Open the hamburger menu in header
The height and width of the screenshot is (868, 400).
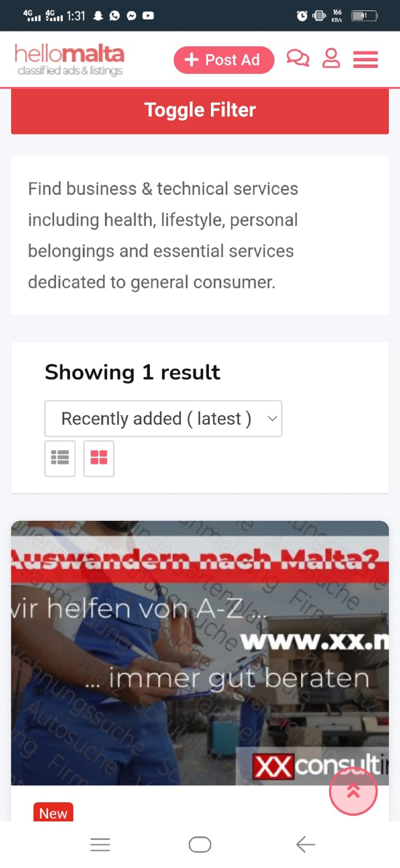365,60
